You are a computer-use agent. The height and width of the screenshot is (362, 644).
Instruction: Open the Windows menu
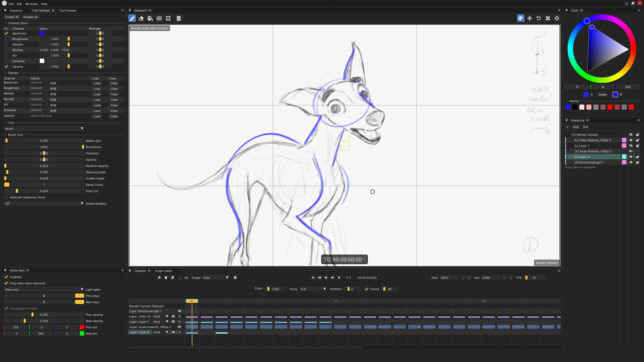(31, 4)
